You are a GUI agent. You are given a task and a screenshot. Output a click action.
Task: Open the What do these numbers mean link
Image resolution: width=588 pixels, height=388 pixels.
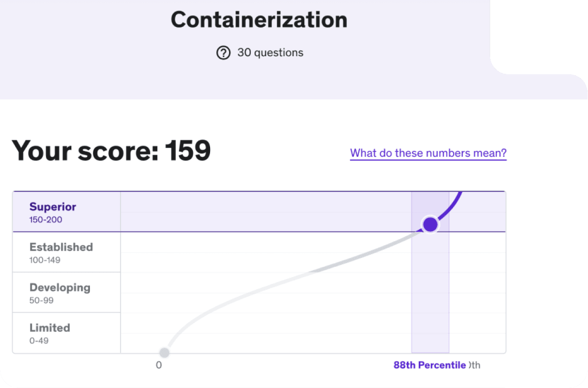click(428, 153)
